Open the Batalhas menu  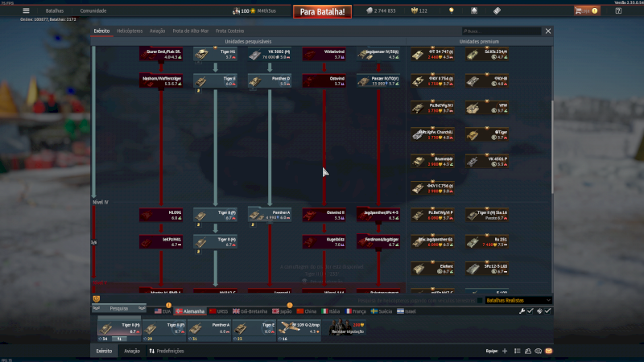click(55, 10)
